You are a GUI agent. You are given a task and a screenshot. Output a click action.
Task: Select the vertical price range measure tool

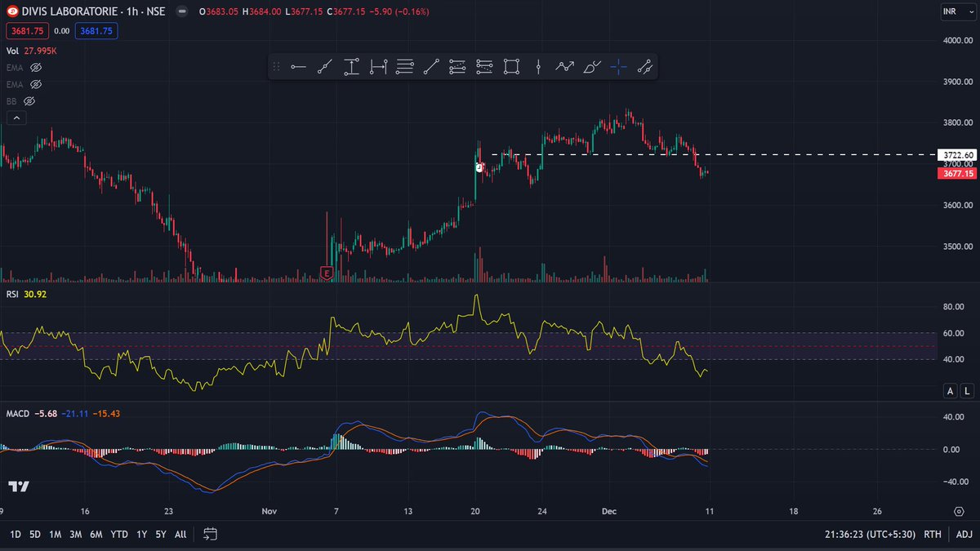tap(351, 67)
